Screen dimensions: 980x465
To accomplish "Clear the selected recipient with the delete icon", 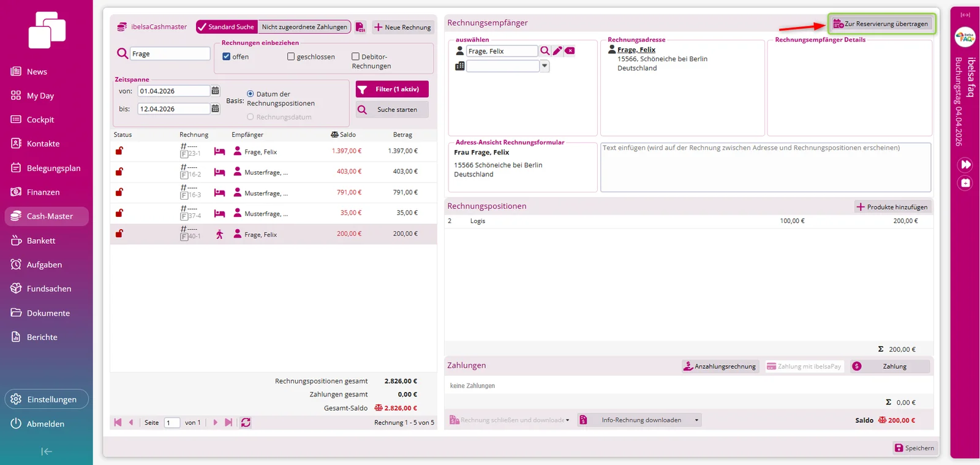I will click(570, 51).
